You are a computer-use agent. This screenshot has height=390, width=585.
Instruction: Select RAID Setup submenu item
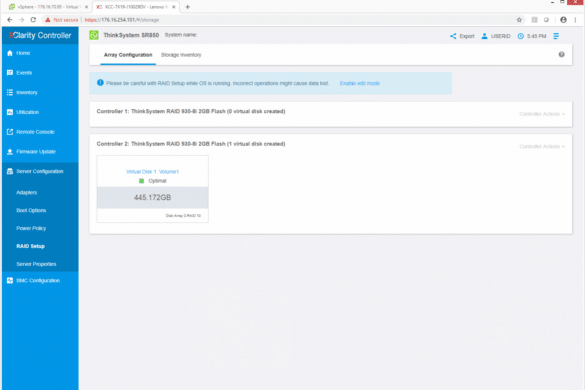(x=30, y=246)
